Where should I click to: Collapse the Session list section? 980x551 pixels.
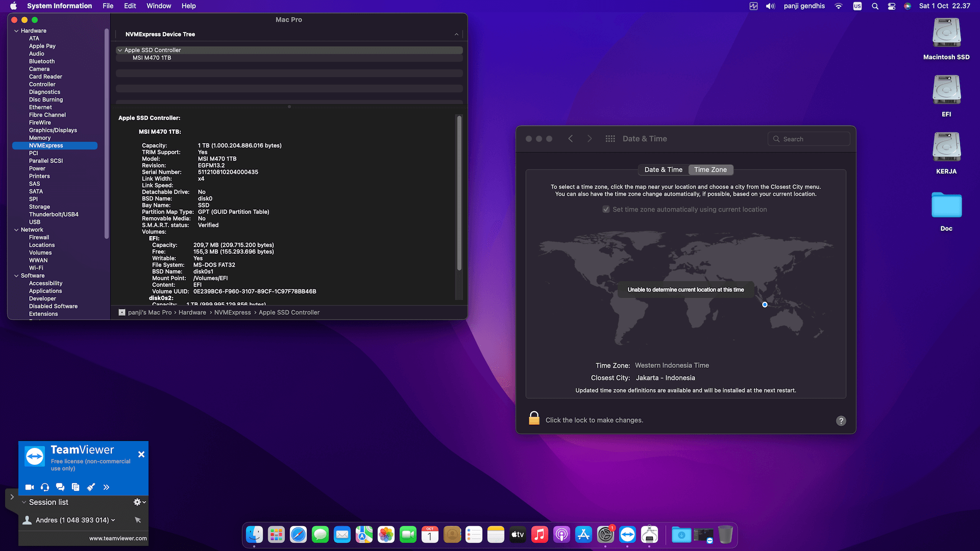click(x=24, y=503)
